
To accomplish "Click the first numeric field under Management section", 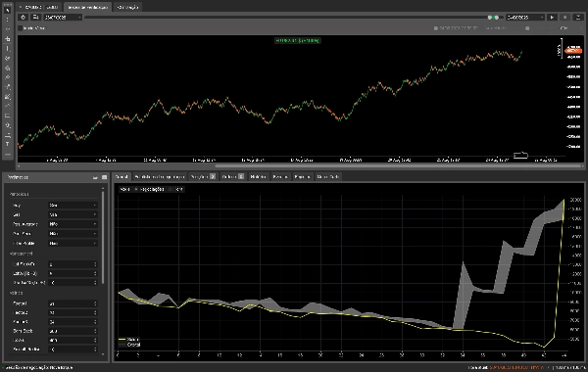I will coord(73,264).
